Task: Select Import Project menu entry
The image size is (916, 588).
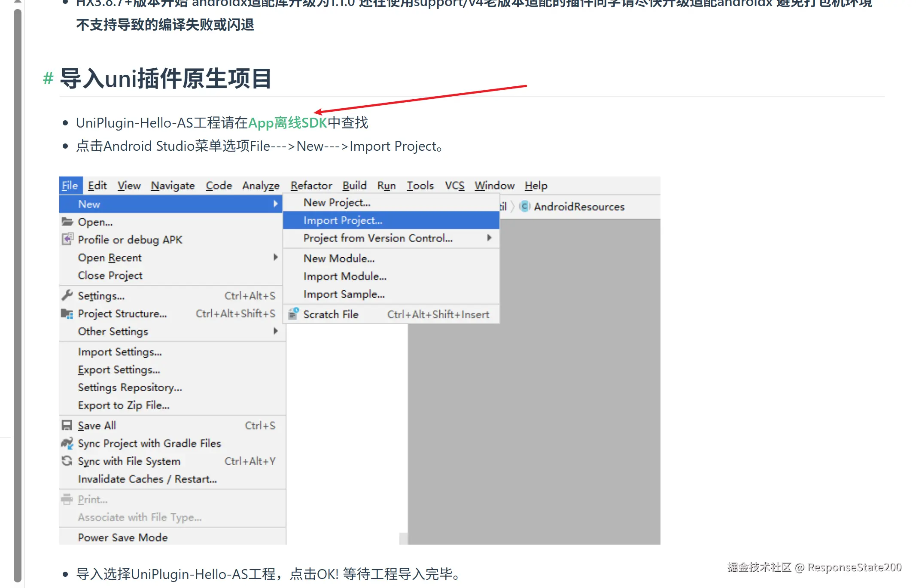Action: pyautogui.click(x=343, y=220)
